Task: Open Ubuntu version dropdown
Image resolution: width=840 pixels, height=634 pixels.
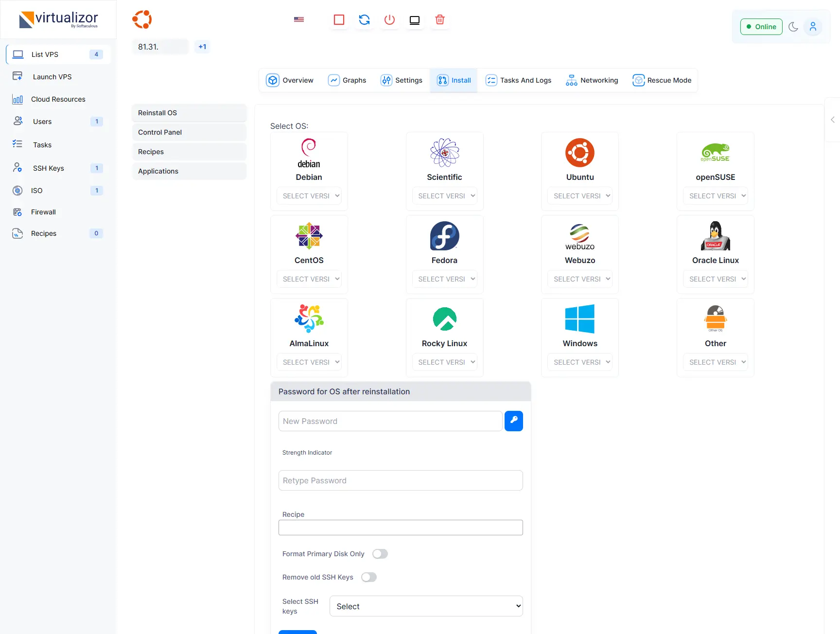Action: (x=580, y=196)
